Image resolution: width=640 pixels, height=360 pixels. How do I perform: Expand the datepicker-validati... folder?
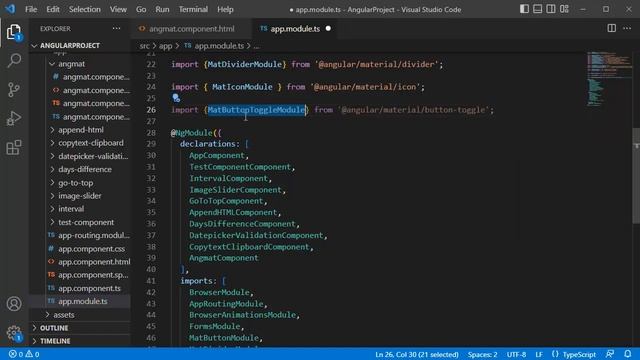(79, 156)
